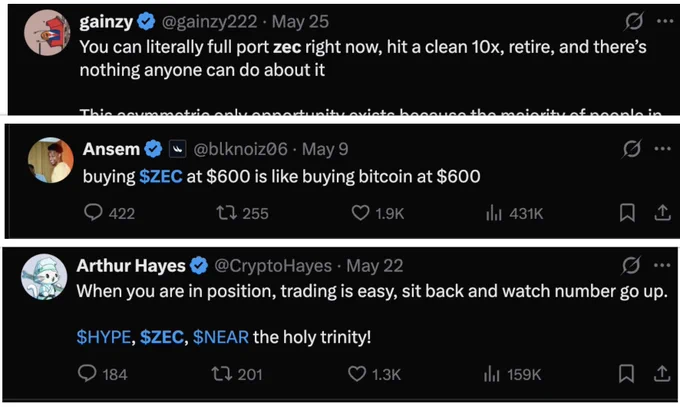Open the @CryptoHayes handle link
Viewport: 680px width, 407px height.
coord(273,266)
